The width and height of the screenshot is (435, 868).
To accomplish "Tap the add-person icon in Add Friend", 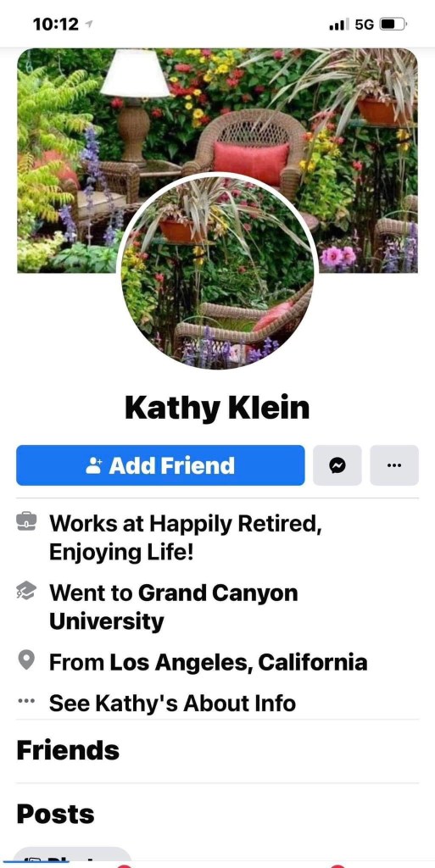I will pos(94,465).
